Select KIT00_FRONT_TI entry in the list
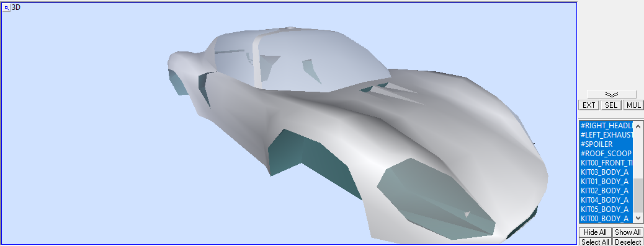Viewport: 644px width, 246px height. coord(606,163)
